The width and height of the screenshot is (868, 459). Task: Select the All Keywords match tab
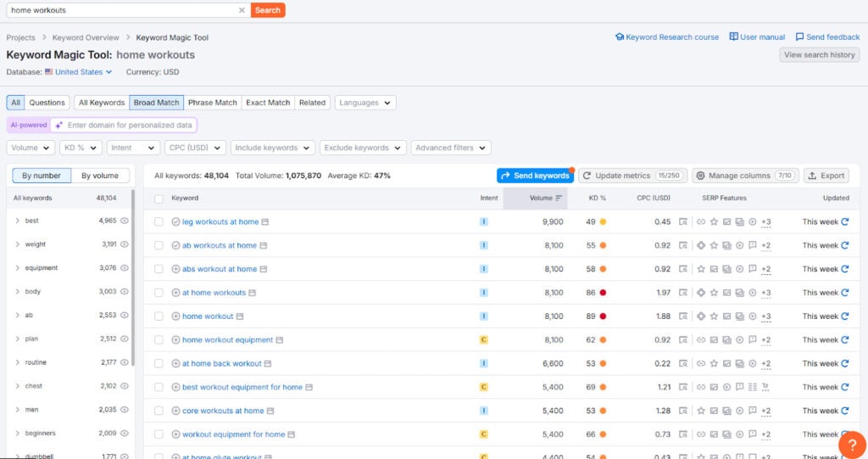[102, 103]
